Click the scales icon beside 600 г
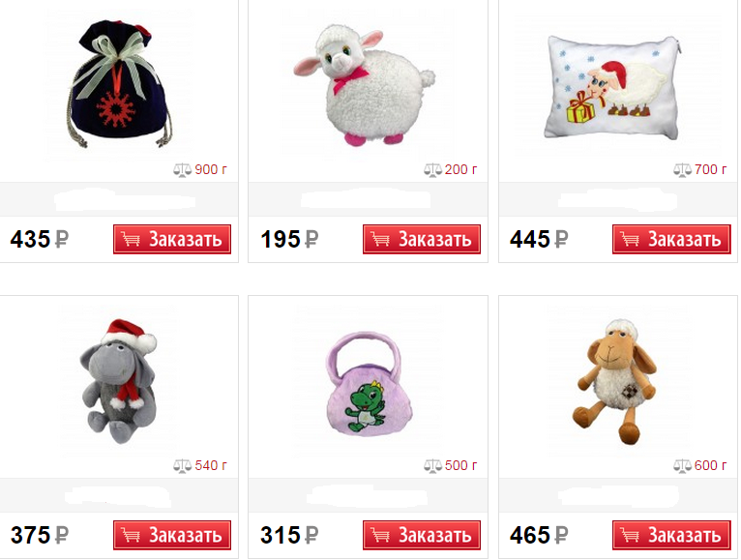 click(x=682, y=466)
